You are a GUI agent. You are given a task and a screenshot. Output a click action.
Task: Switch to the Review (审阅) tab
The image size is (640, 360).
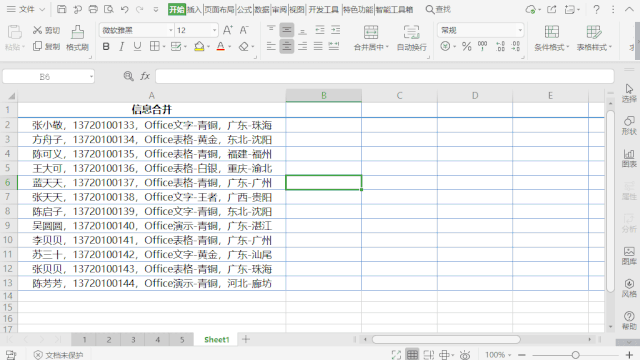[279, 9]
